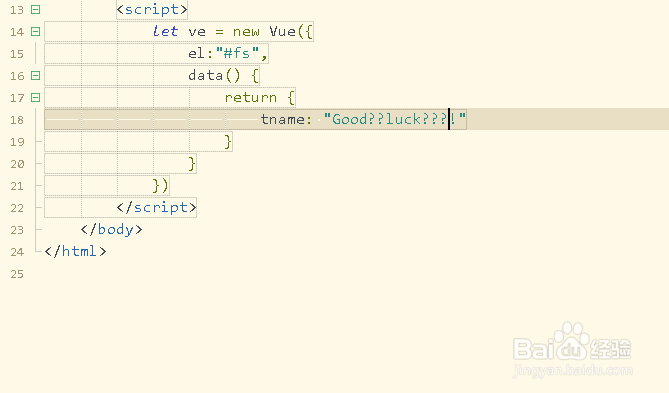Image resolution: width=669 pixels, height=393 pixels.
Task: Click the 've' variable name
Action: coord(197,32)
